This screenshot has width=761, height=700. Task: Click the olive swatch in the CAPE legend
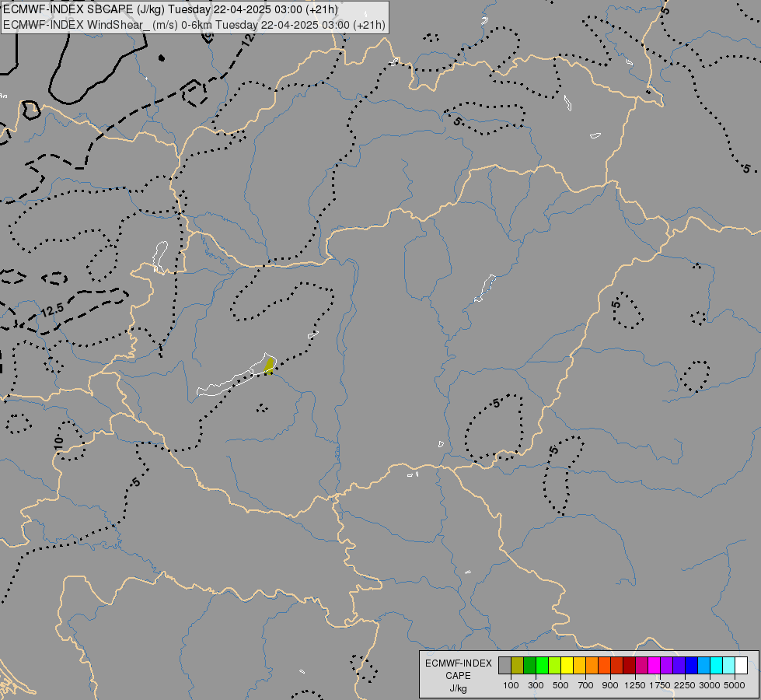(x=518, y=666)
